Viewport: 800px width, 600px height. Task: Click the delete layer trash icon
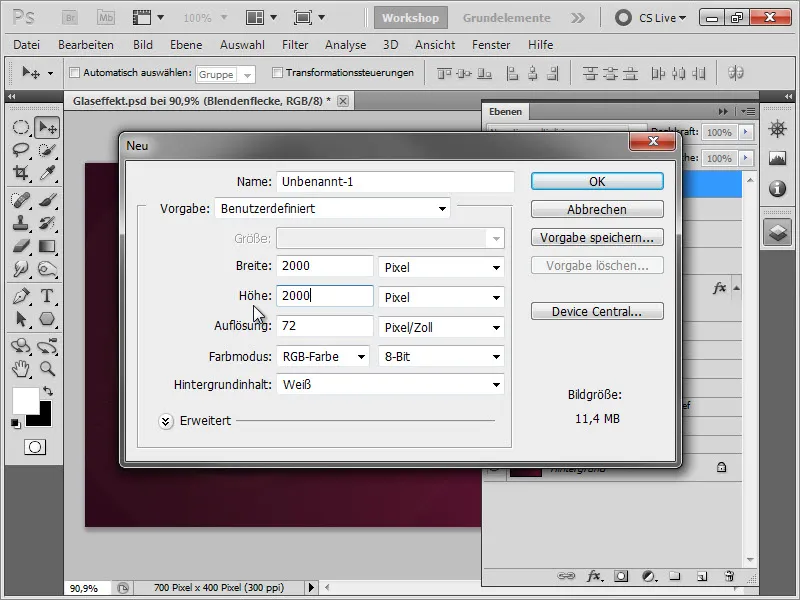click(x=730, y=576)
